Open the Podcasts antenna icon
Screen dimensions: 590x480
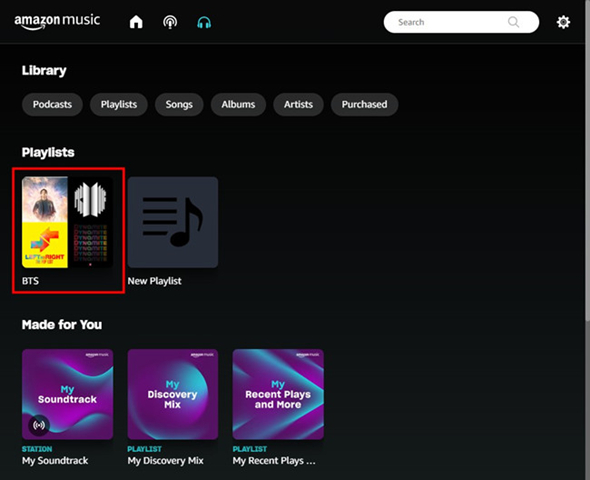click(x=170, y=22)
